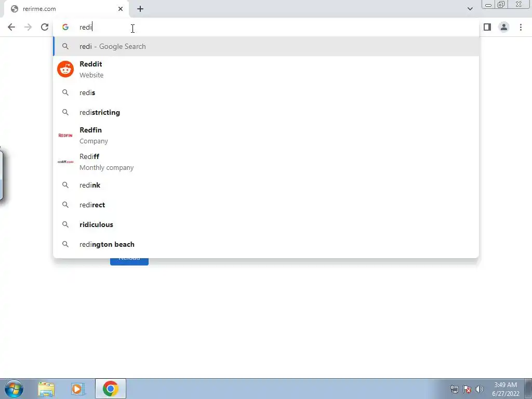The image size is (532, 399).
Task: Close the rerirme.com tab
Action: pos(121,9)
